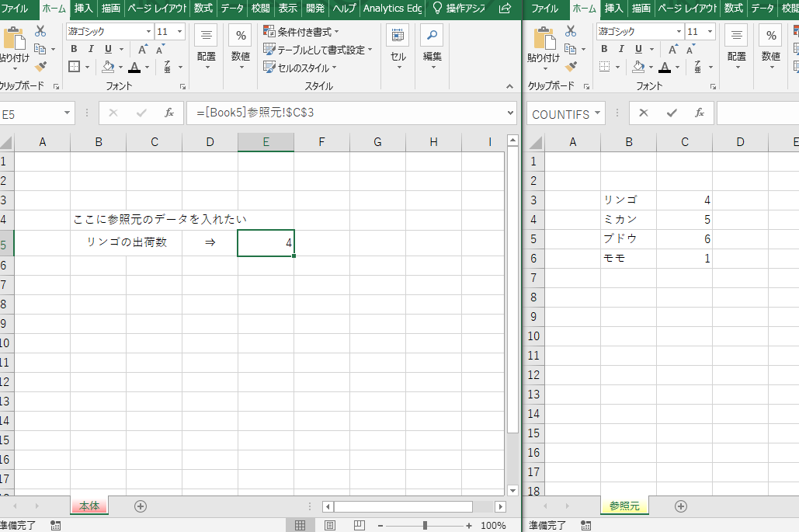Click the 本体 sheet tab
This screenshot has height=532, width=799.
pyautogui.click(x=90, y=506)
